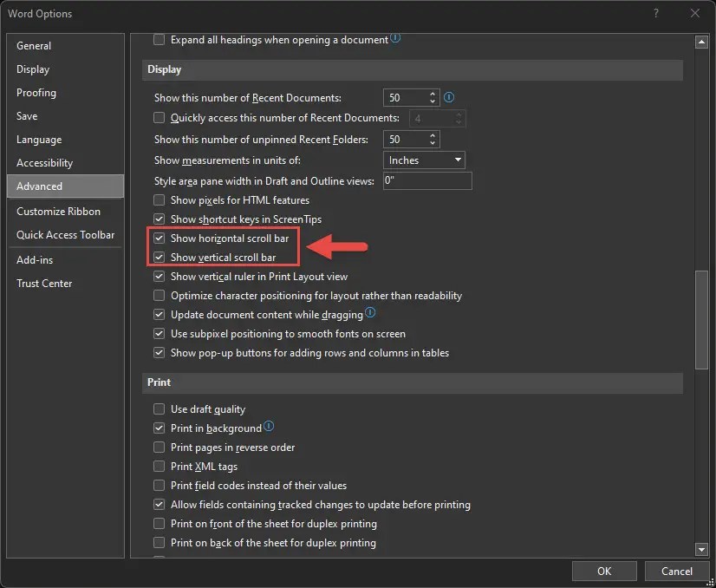The width and height of the screenshot is (716, 588).
Task: Select the Trust Center page
Action: click(44, 283)
